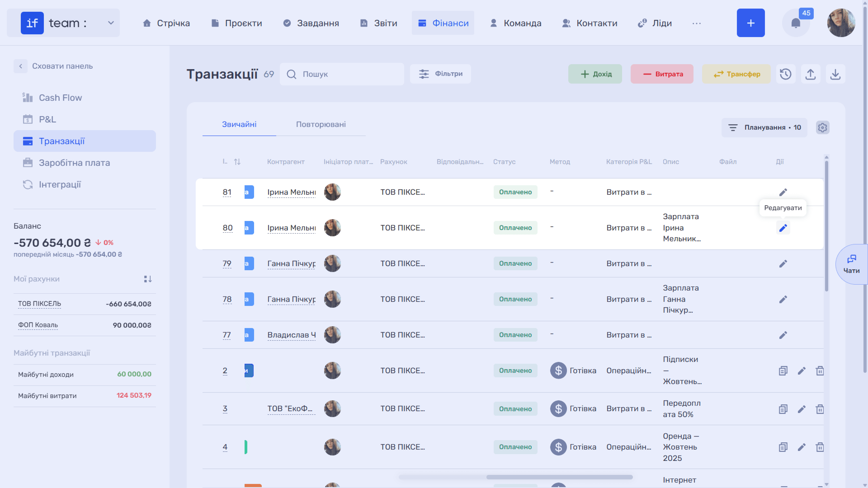This screenshot has height=488, width=868.
Task: Edit transaction 80 with pencil icon
Action: pyautogui.click(x=783, y=228)
